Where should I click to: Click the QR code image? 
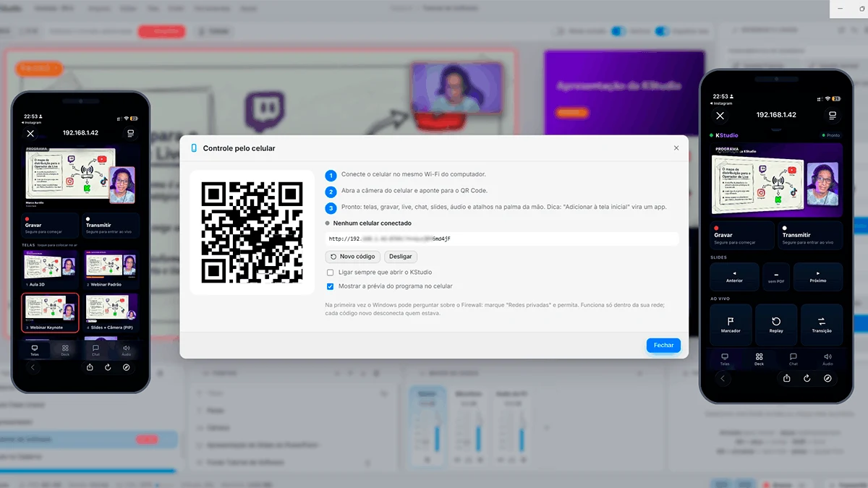click(252, 232)
